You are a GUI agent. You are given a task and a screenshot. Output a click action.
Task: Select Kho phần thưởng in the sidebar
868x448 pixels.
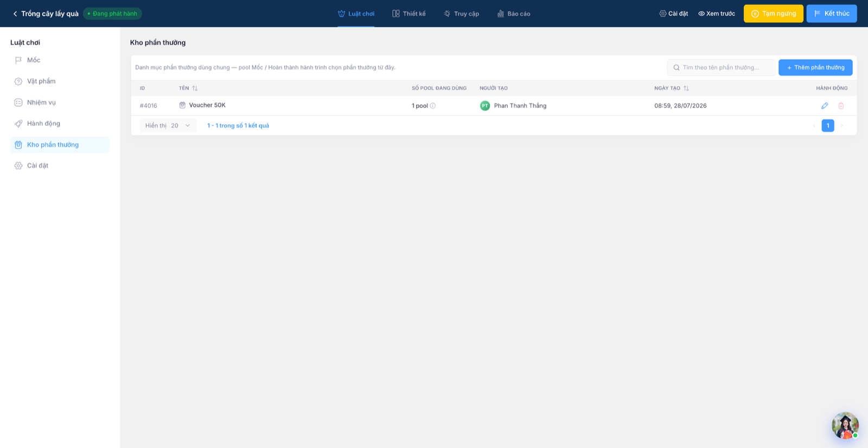tap(60, 145)
